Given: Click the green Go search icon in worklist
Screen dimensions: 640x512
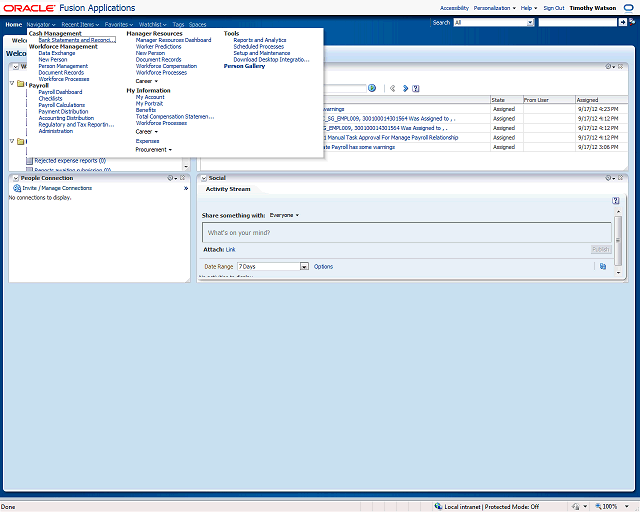Looking at the screenshot, I should coord(371,88).
